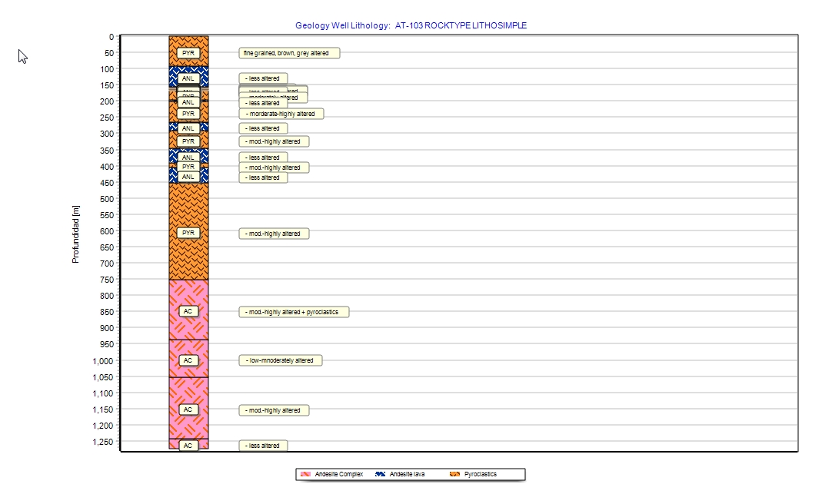
Task: Click ANL label between 350 and 400 depth
Action: pyautogui.click(x=188, y=157)
